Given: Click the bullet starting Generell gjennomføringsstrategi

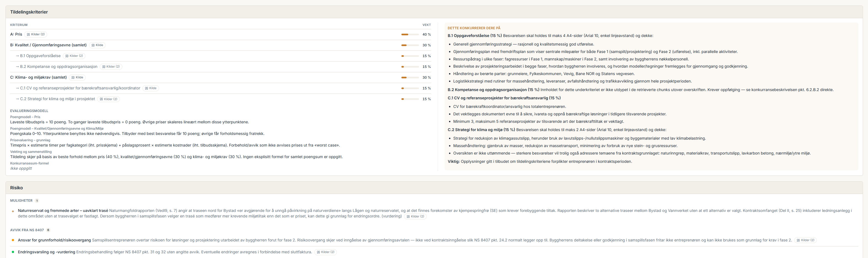Looking at the screenshot, I should tap(524, 45).
